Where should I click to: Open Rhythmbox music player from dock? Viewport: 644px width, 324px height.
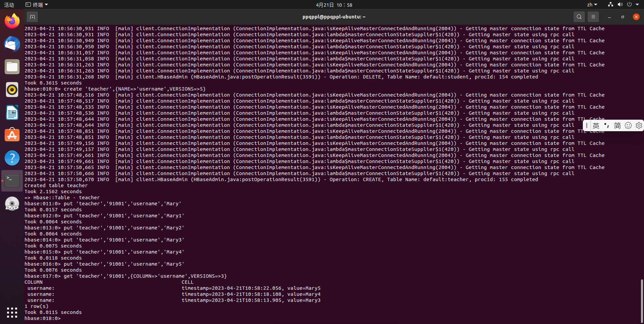(12, 90)
